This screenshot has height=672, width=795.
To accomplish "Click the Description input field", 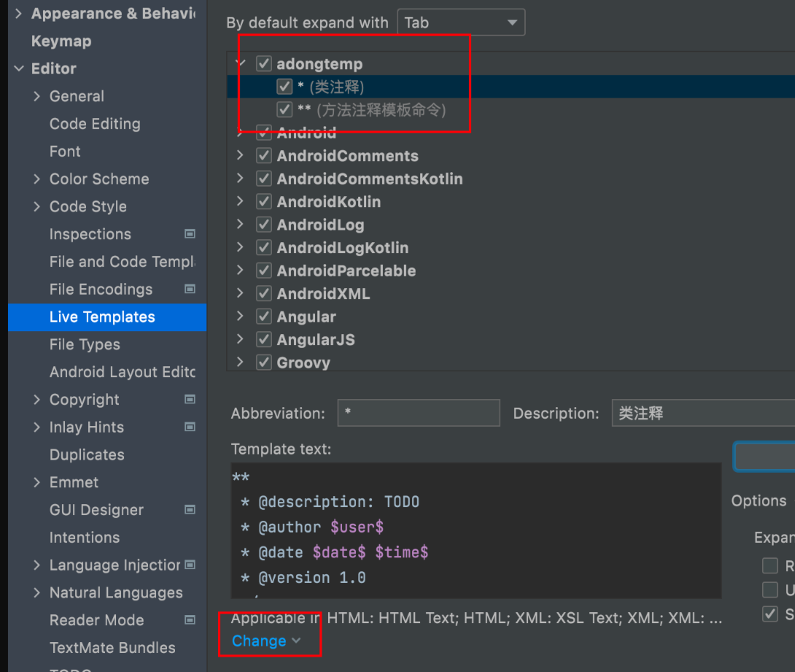I will point(703,413).
